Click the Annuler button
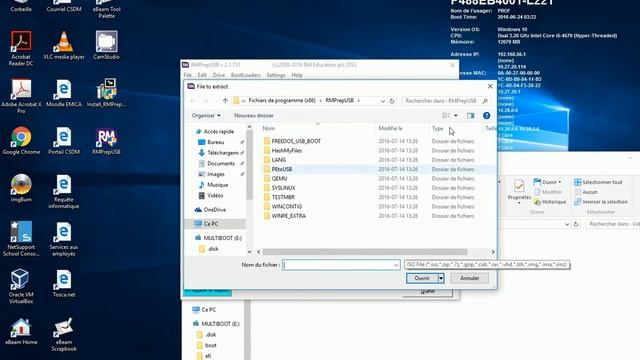 tap(470, 278)
